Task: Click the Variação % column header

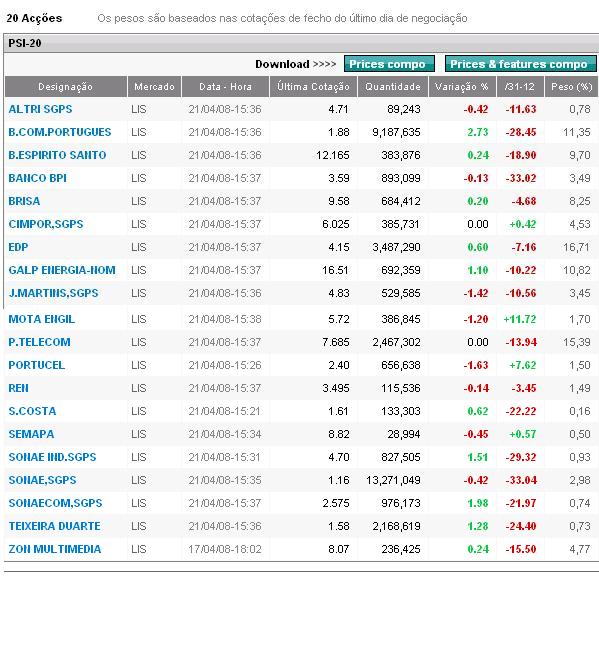Action: point(462,87)
